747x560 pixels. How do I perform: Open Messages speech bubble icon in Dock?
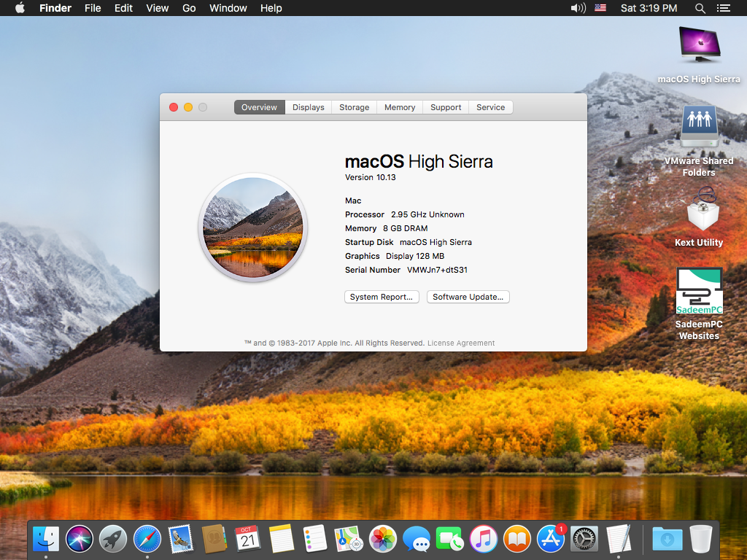(416, 539)
